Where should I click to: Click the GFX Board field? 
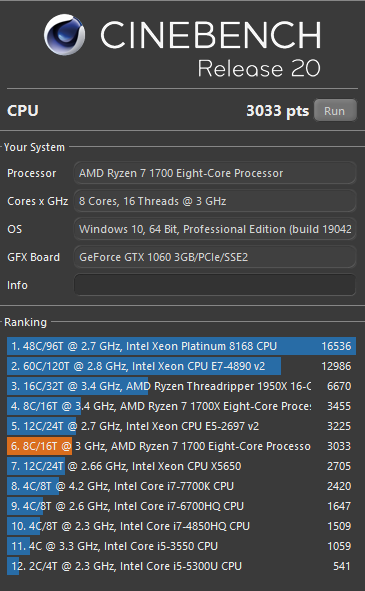point(215,257)
